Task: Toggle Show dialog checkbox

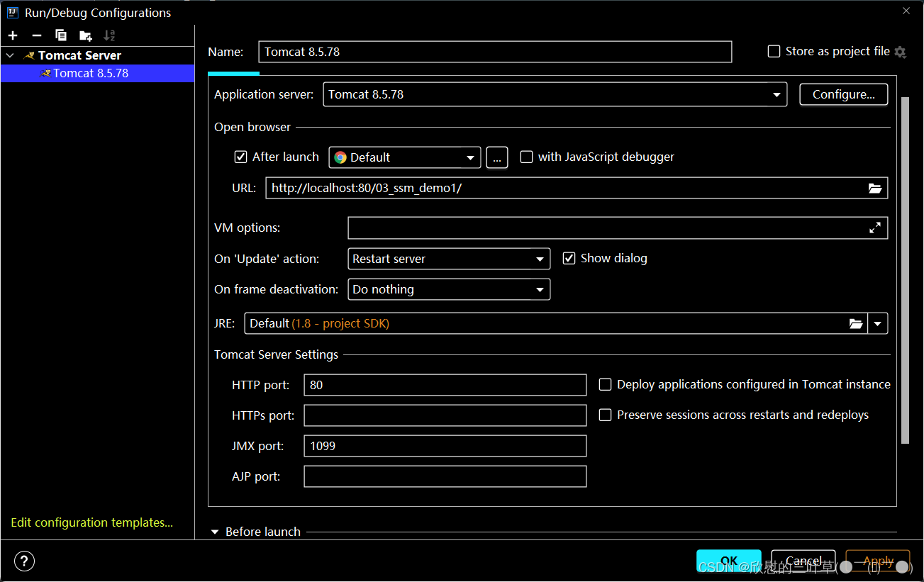Action: point(569,258)
